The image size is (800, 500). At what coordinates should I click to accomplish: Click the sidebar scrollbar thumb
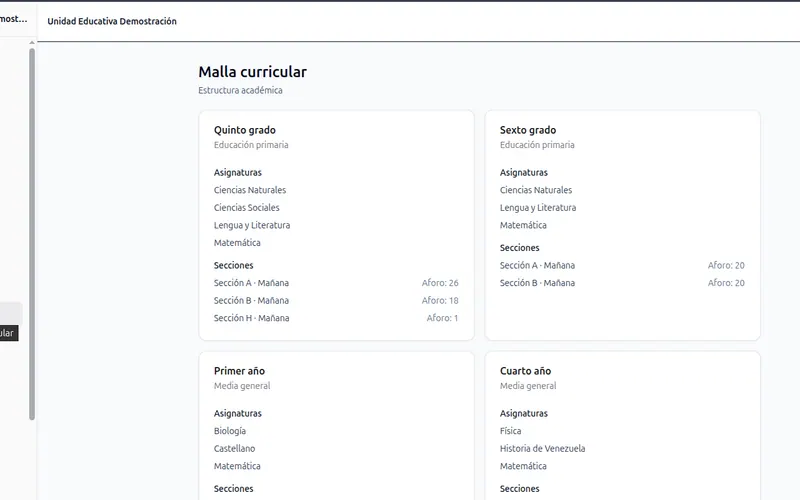[32, 234]
